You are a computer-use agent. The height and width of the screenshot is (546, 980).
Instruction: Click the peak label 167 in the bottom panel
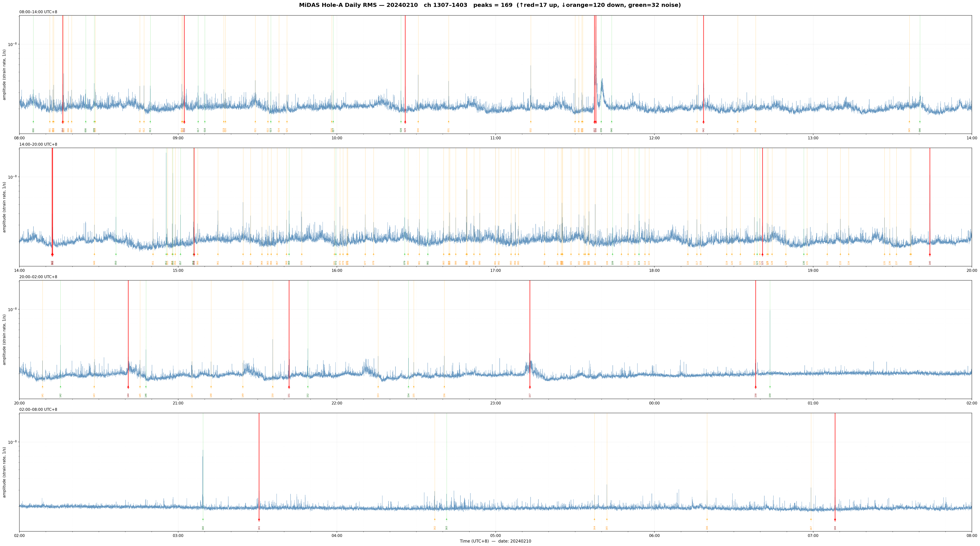tap(811, 528)
